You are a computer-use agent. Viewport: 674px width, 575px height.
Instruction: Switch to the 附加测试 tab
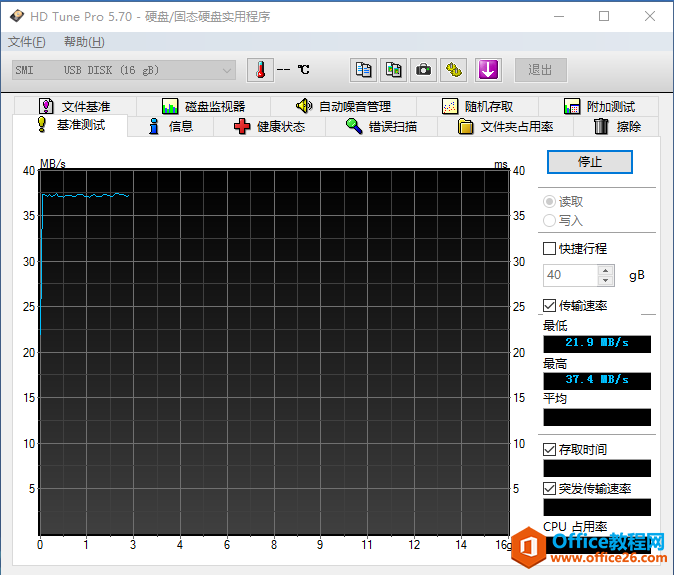click(599, 106)
